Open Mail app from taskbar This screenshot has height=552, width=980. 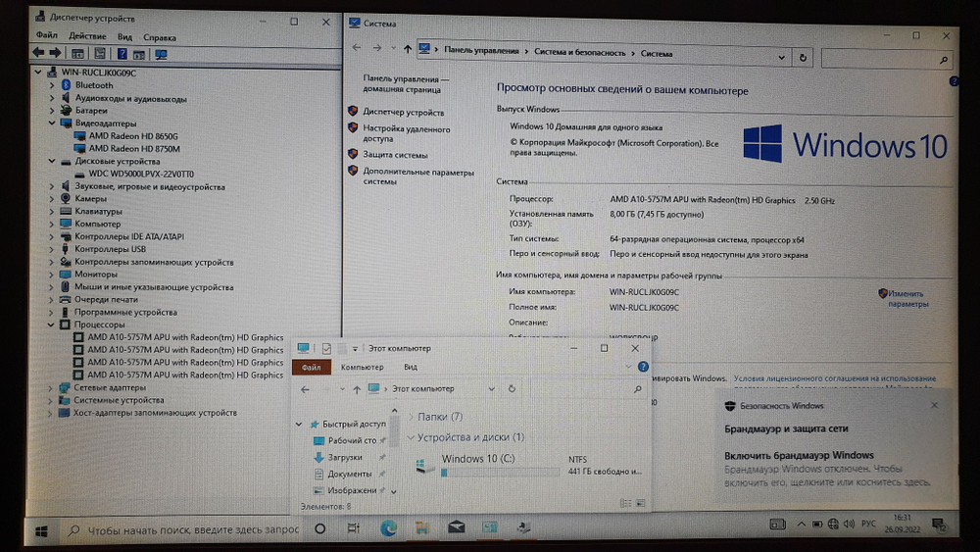coord(457,527)
